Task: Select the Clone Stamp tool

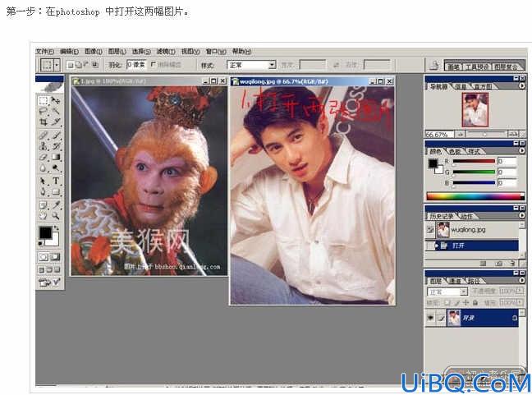Action: pos(44,146)
